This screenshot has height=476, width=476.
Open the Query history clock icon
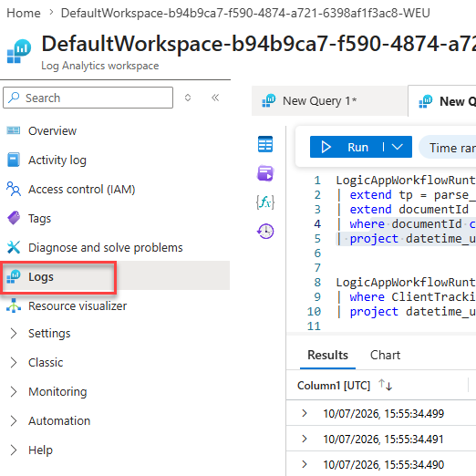tap(265, 232)
